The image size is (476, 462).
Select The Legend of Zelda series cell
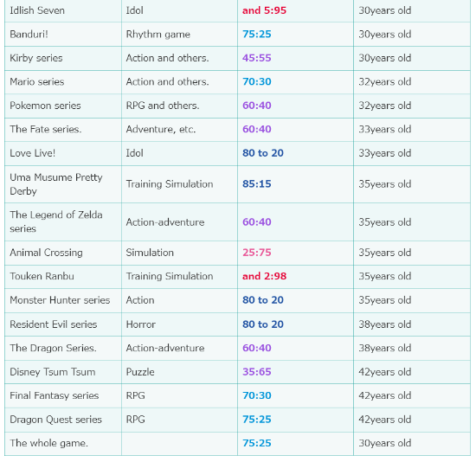click(x=63, y=222)
